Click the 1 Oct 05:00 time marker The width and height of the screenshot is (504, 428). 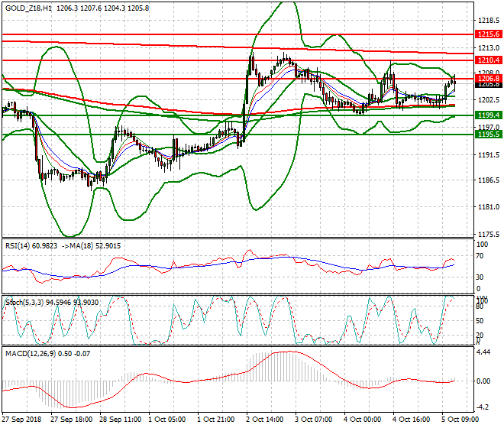(x=170, y=420)
